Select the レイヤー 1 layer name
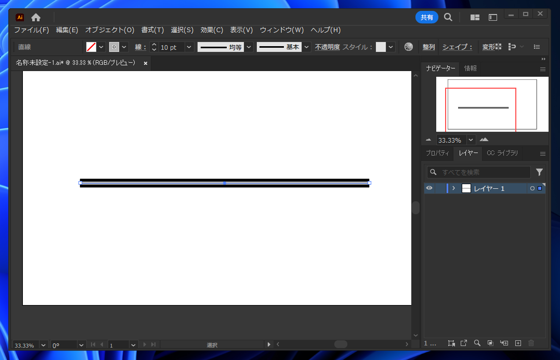The image size is (560, 360). pyautogui.click(x=489, y=189)
